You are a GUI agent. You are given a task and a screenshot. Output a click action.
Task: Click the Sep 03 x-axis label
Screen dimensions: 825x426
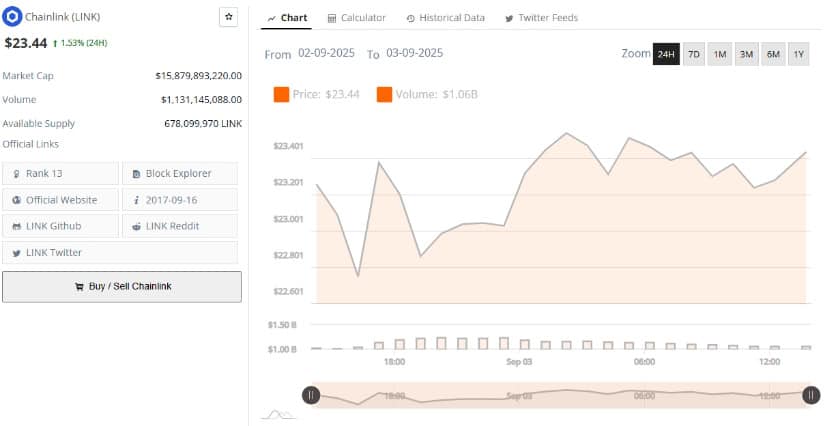(x=519, y=362)
